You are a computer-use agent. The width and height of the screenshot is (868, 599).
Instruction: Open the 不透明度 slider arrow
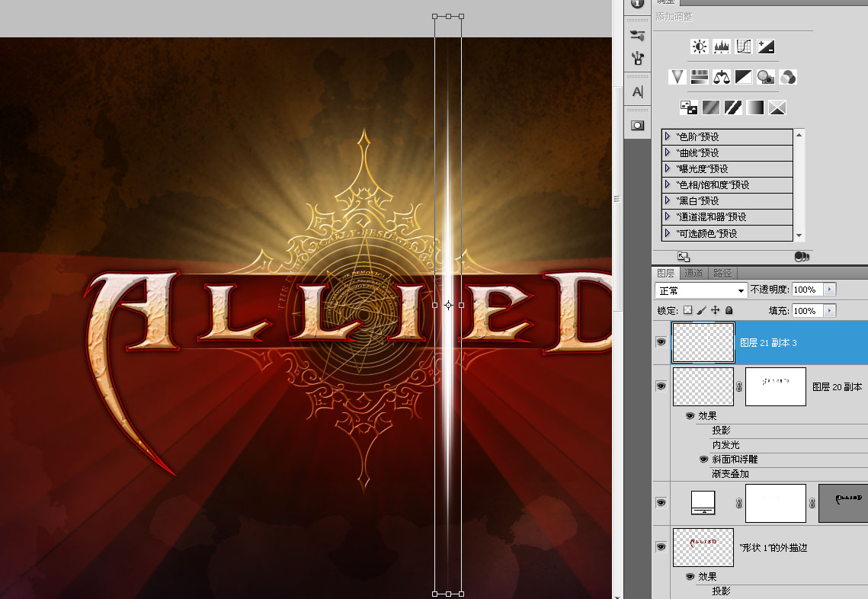tap(829, 289)
